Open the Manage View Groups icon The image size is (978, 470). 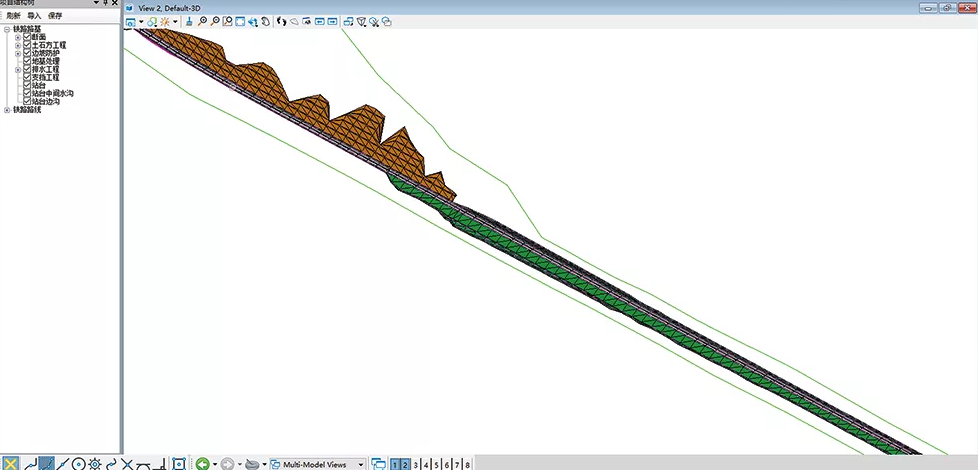(x=378, y=464)
